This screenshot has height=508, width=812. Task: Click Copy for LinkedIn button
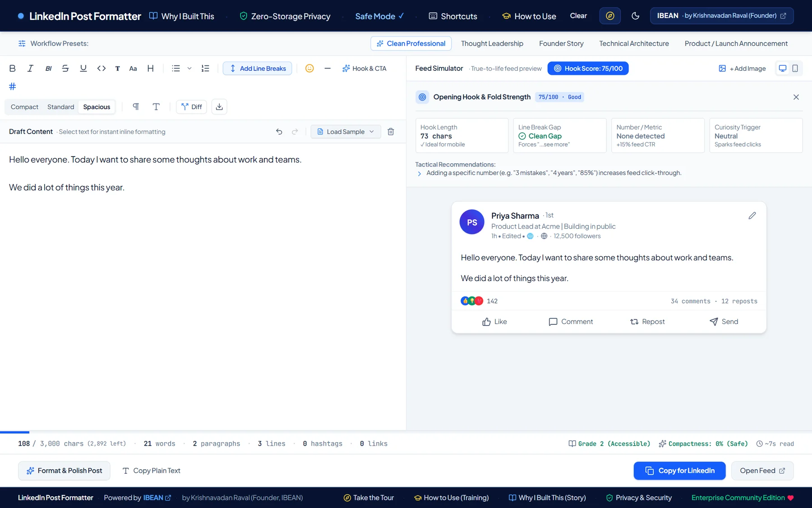click(679, 471)
